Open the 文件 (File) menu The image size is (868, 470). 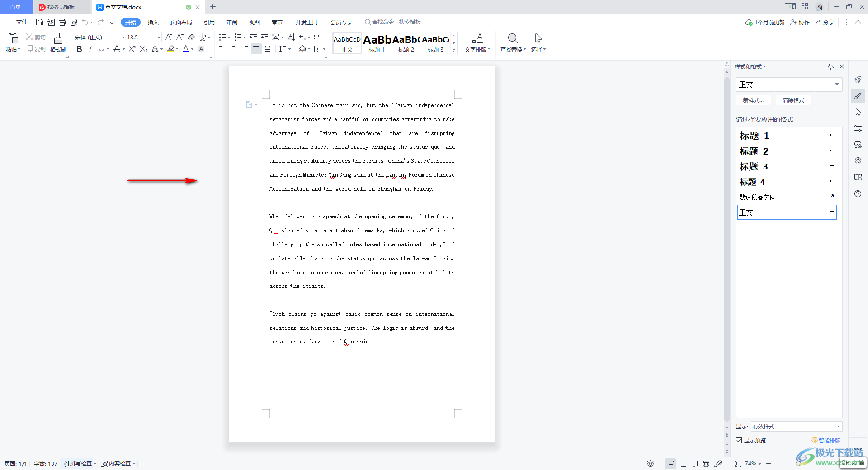click(17, 22)
